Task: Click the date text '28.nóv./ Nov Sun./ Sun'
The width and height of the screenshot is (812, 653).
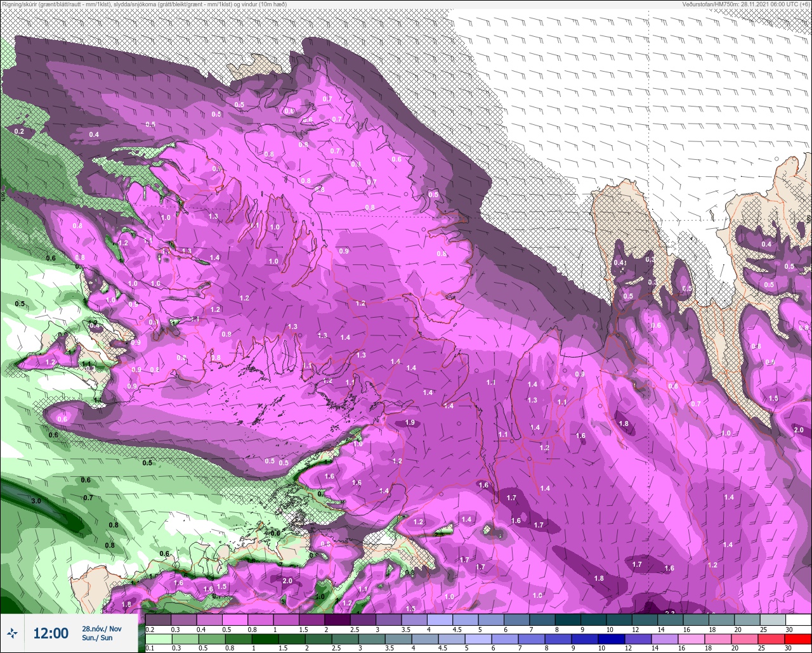Action: point(101,633)
